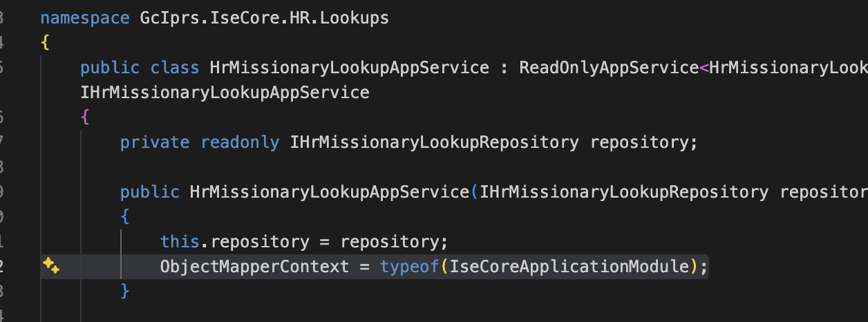Viewport: 868px width, 322px height.
Task: Click the private keyword
Action: pos(154,142)
